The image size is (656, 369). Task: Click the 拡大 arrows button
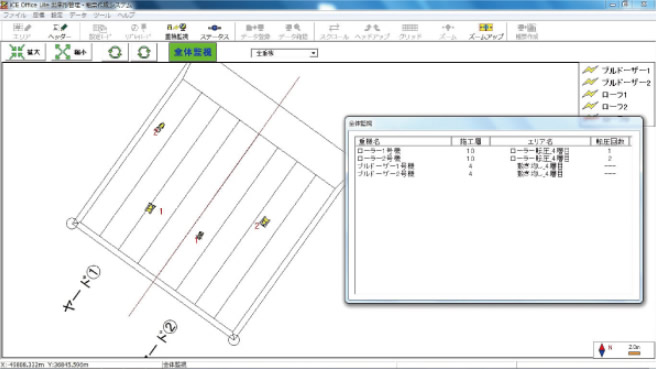tap(25, 52)
